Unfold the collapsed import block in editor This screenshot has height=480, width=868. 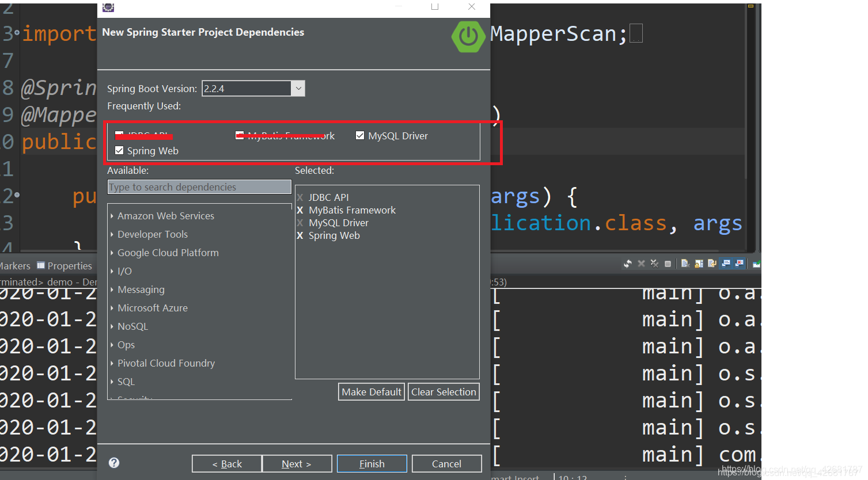click(x=17, y=33)
